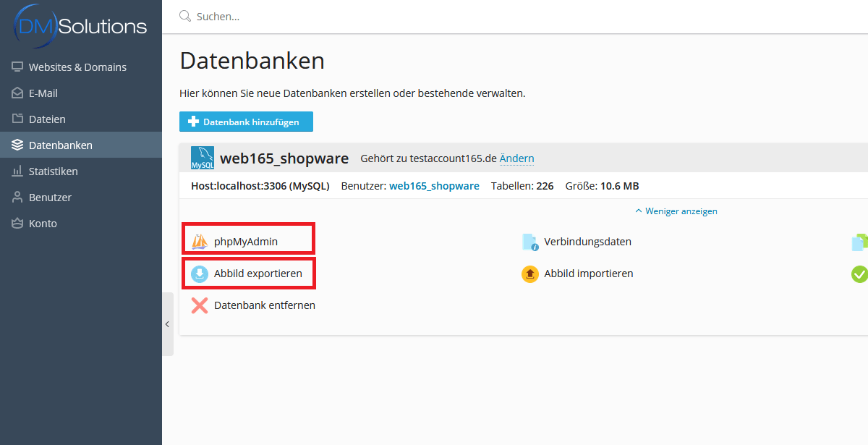
Task: Click Abbild exportieren link
Action: (x=258, y=274)
